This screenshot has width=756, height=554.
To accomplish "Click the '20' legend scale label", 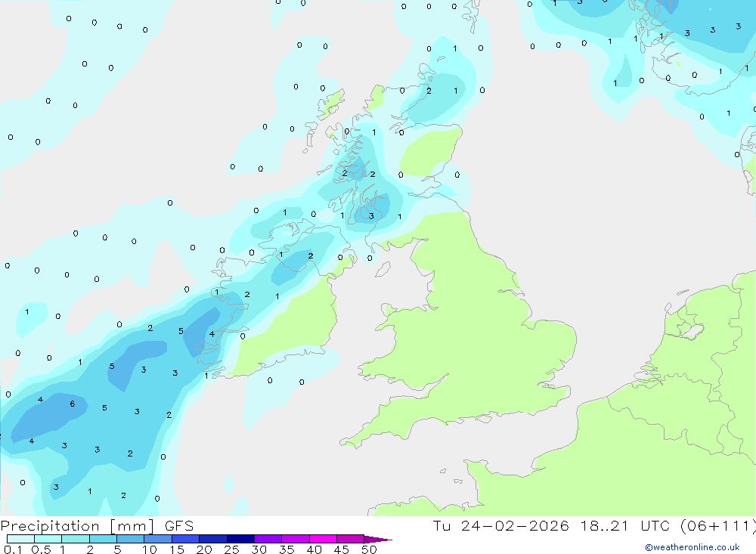I will click(x=204, y=549).
